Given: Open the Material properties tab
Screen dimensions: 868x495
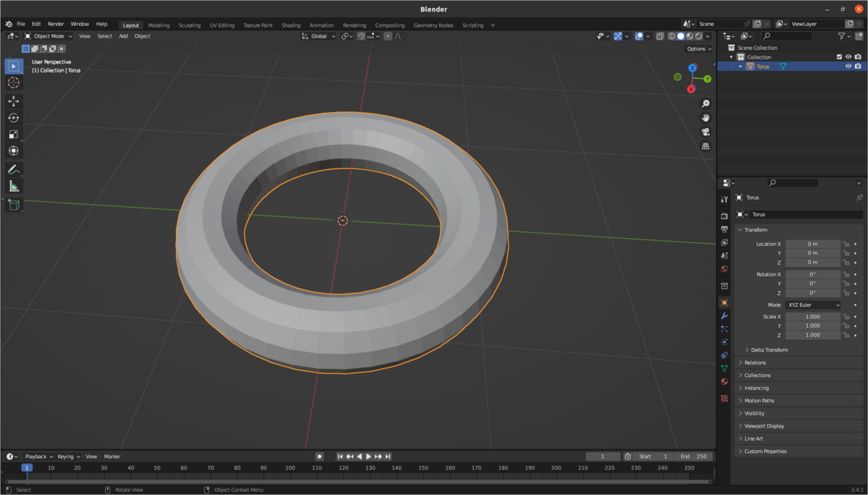Looking at the screenshot, I should pos(724,381).
